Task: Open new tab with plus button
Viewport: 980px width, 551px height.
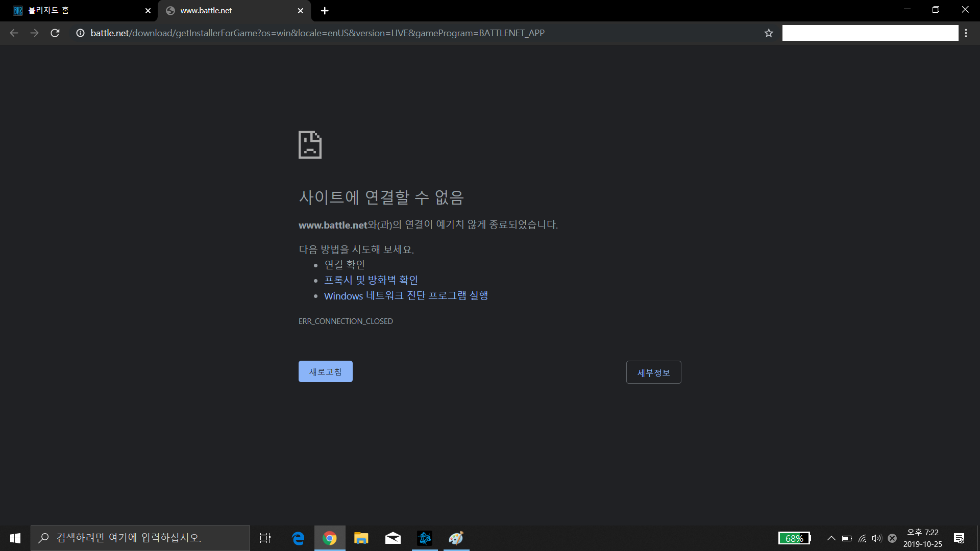Action: tap(325, 11)
